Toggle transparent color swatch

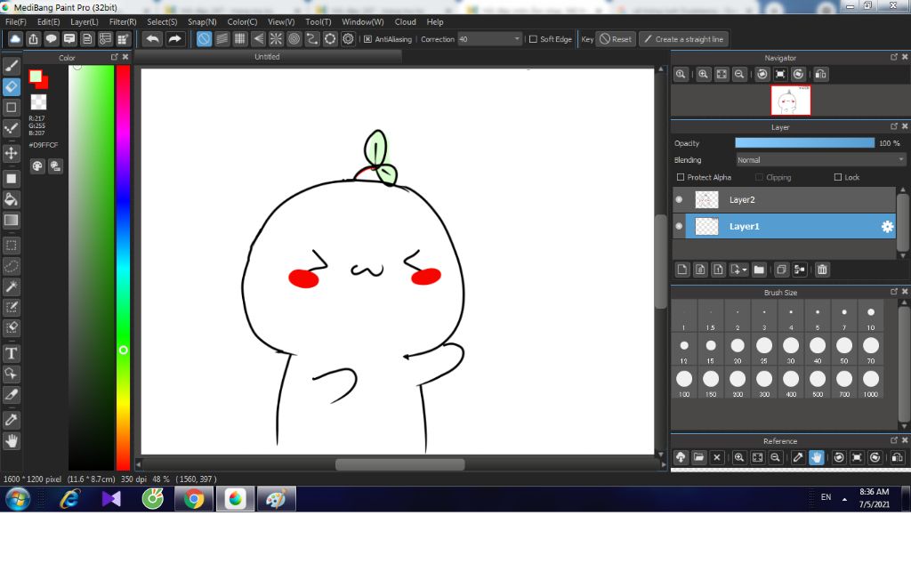coord(38,102)
